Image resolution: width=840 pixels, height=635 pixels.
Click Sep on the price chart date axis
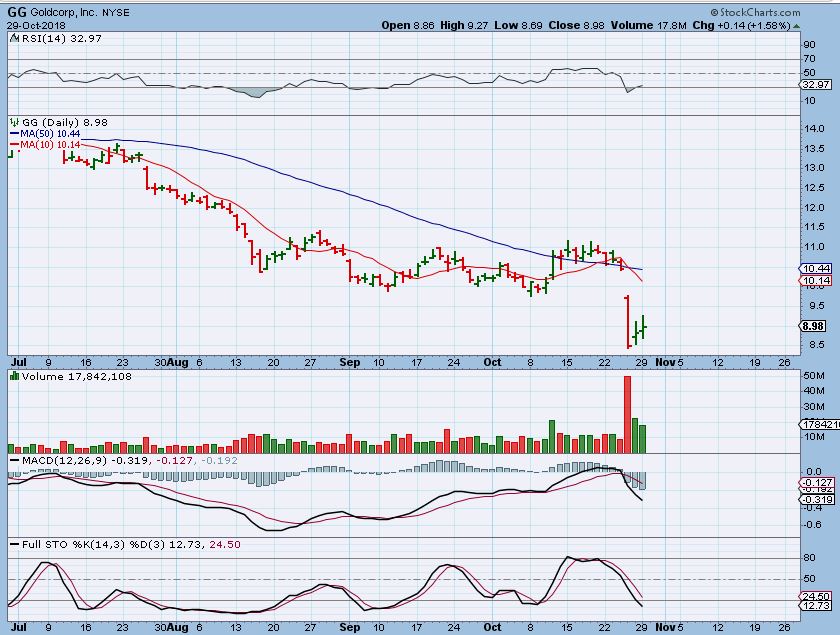pos(350,362)
